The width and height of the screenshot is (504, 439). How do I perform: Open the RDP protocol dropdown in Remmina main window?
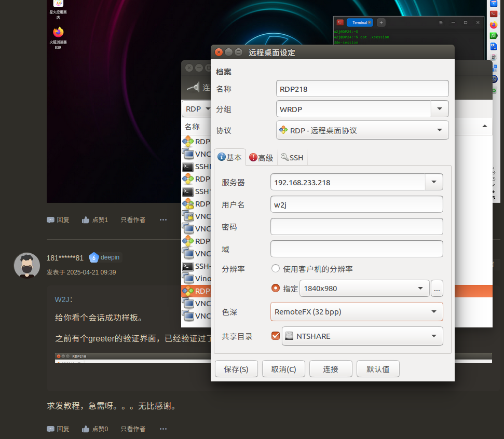coord(197,109)
